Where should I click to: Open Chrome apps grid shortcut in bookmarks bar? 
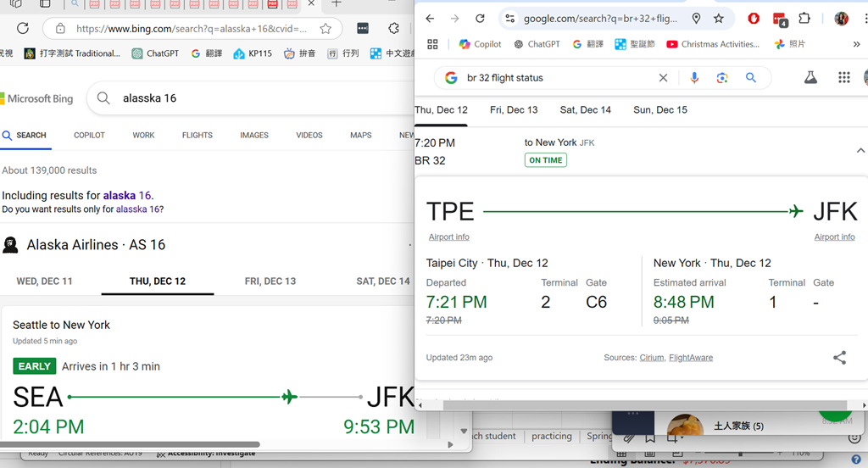pyautogui.click(x=433, y=44)
